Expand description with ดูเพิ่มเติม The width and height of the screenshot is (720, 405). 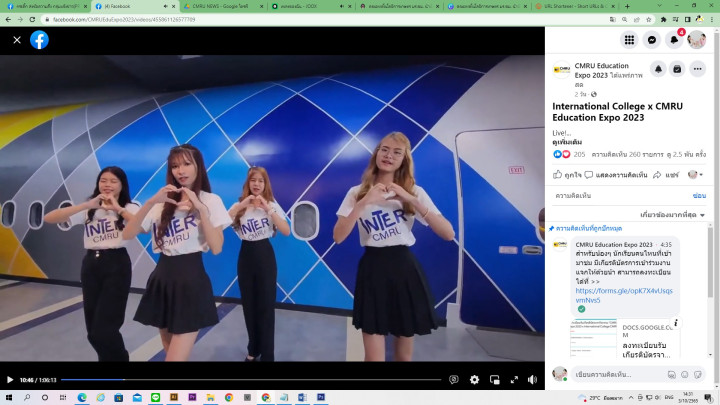point(567,142)
